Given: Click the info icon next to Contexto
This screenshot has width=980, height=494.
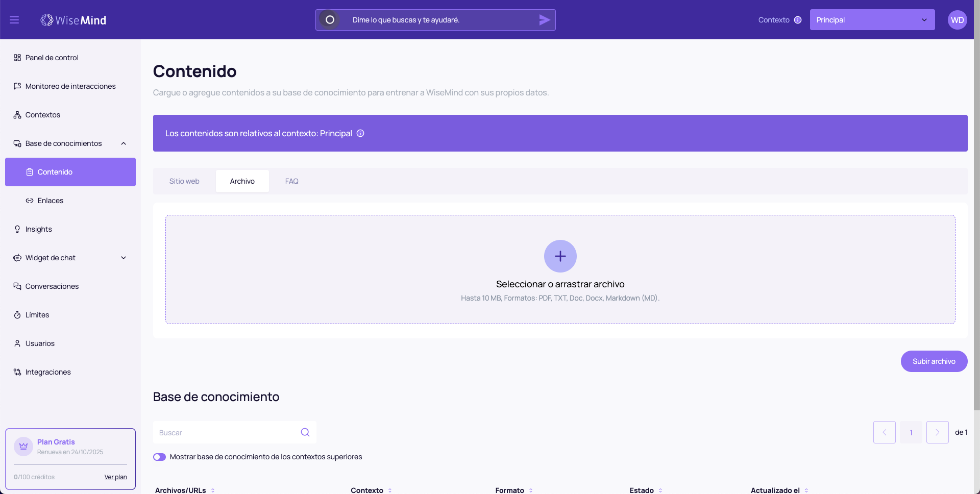Looking at the screenshot, I should 798,20.
